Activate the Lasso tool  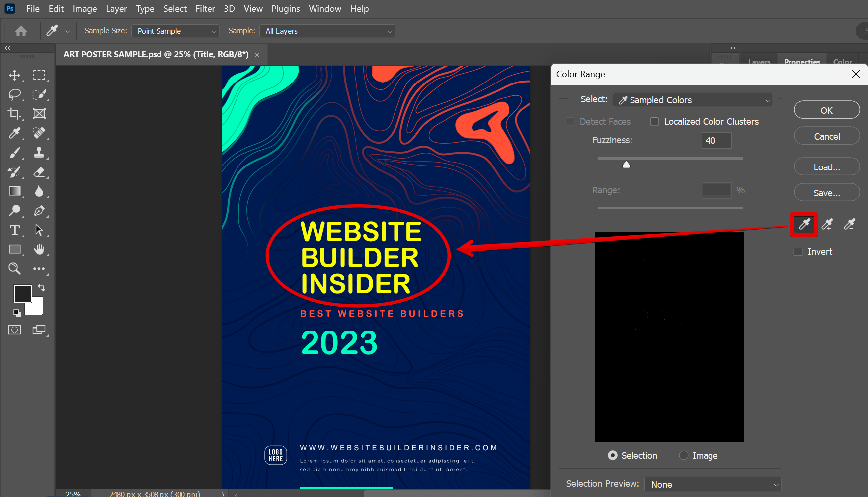point(14,94)
